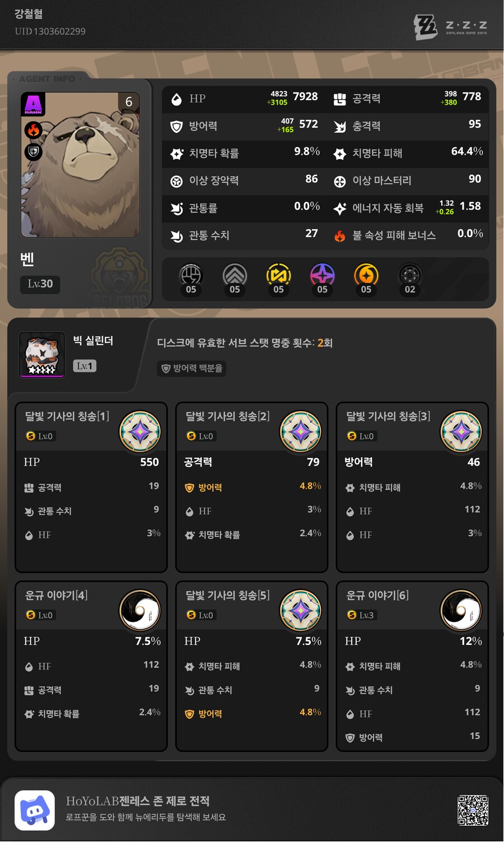This screenshot has width=504, height=842.
Task: Click the HoYoLAB 젠레스 존 제로 전적 link
Action: (138, 801)
